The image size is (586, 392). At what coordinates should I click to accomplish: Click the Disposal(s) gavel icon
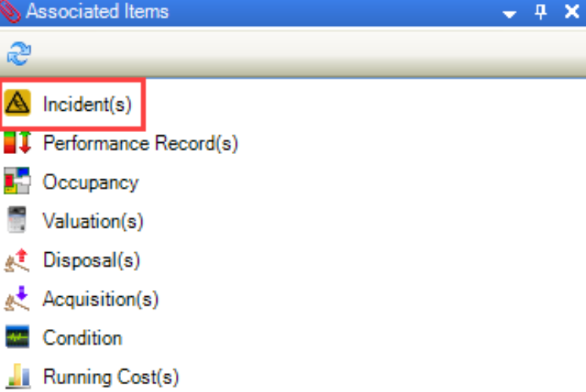tap(17, 260)
